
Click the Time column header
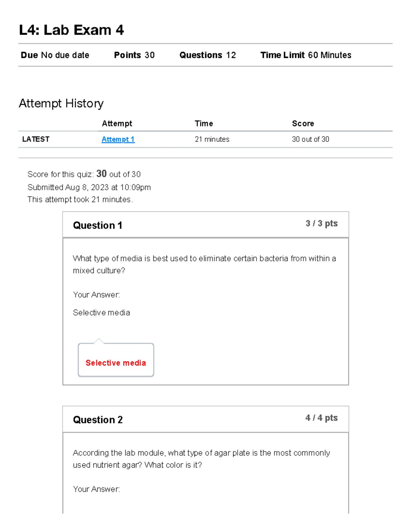click(x=204, y=124)
